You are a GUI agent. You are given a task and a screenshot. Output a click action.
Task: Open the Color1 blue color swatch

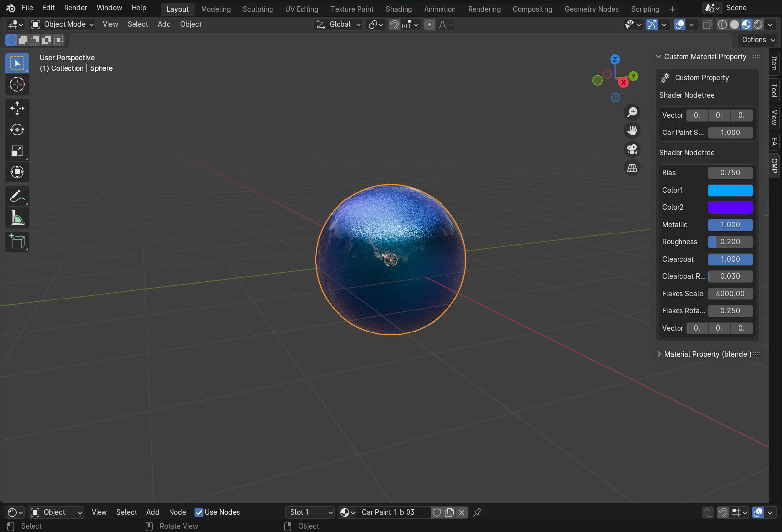730,190
